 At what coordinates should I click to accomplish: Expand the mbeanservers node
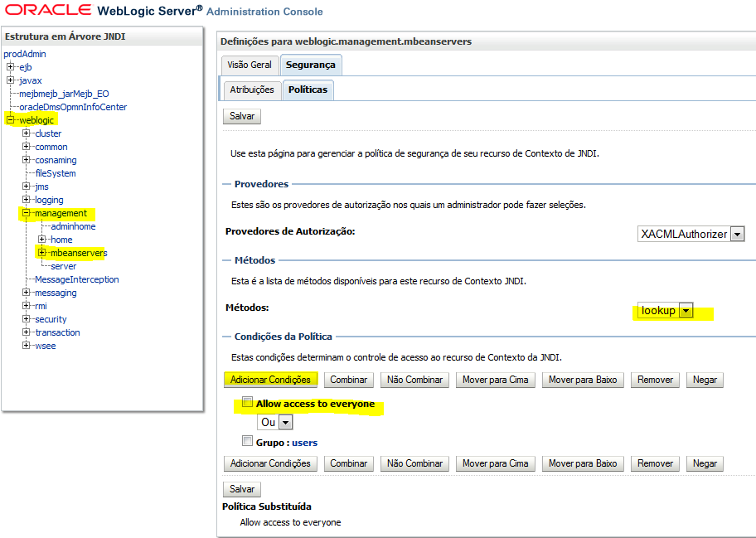[42, 252]
